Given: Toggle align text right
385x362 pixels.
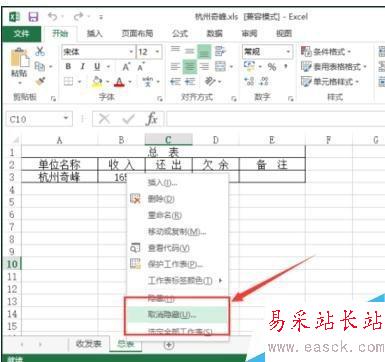Looking at the screenshot, I should pyautogui.click(x=204, y=66).
